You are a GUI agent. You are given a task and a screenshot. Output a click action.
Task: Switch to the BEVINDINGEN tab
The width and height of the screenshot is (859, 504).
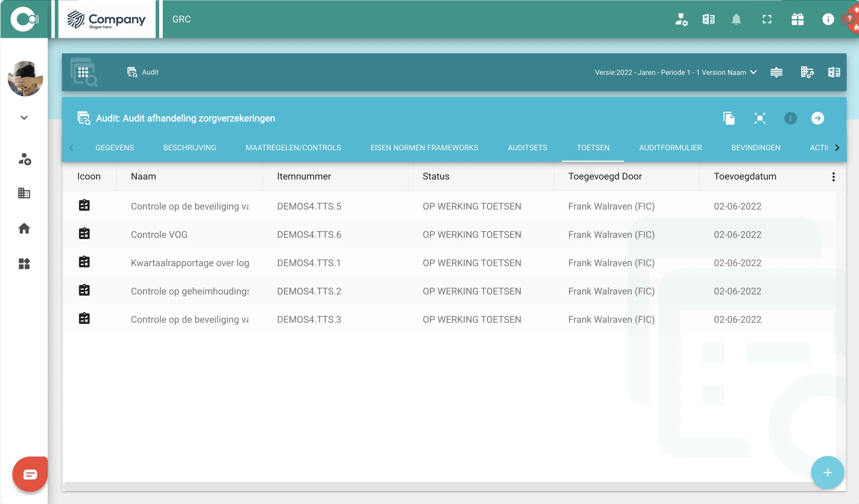(755, 148)
